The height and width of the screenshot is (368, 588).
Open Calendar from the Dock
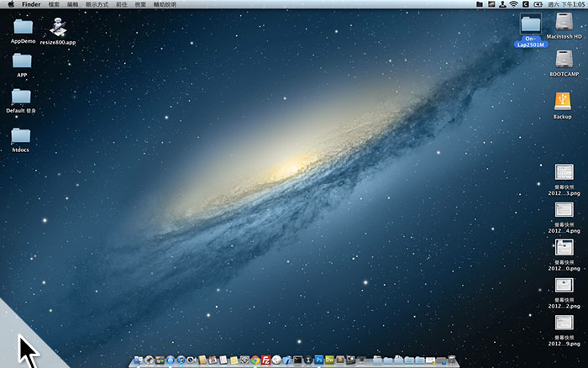pyautogui.click(x=213, y=360)
